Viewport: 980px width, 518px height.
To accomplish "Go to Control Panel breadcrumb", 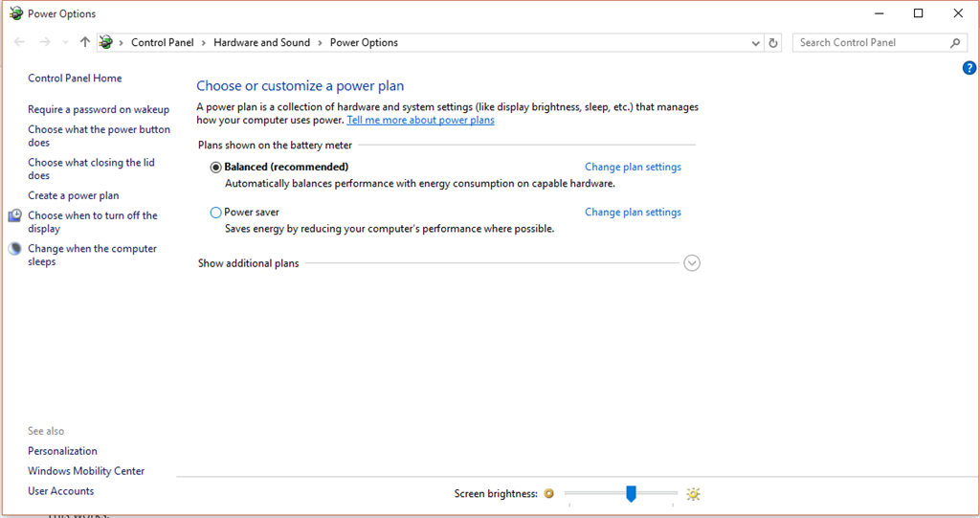I will [163, 42].
